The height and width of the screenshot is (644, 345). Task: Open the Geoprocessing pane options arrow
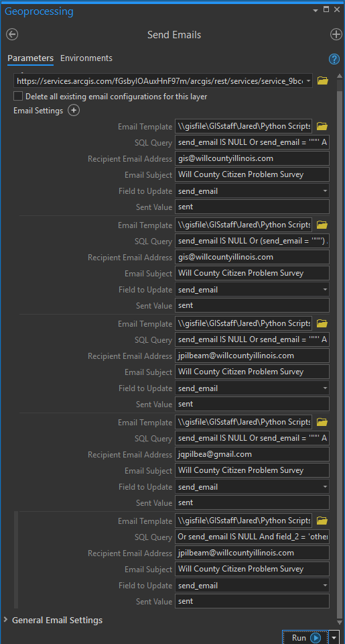[316, 10]
